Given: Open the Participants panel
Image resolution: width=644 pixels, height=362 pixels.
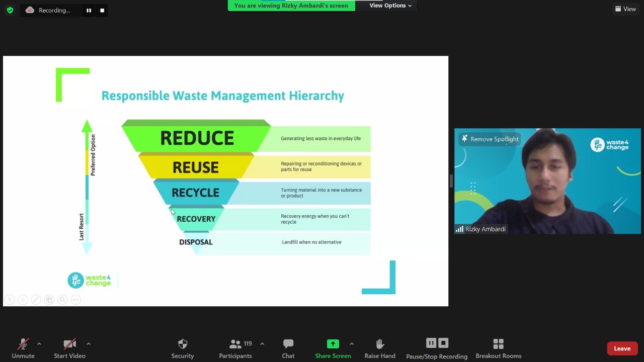Looking at the screenshot, I should tap(235, 348).
